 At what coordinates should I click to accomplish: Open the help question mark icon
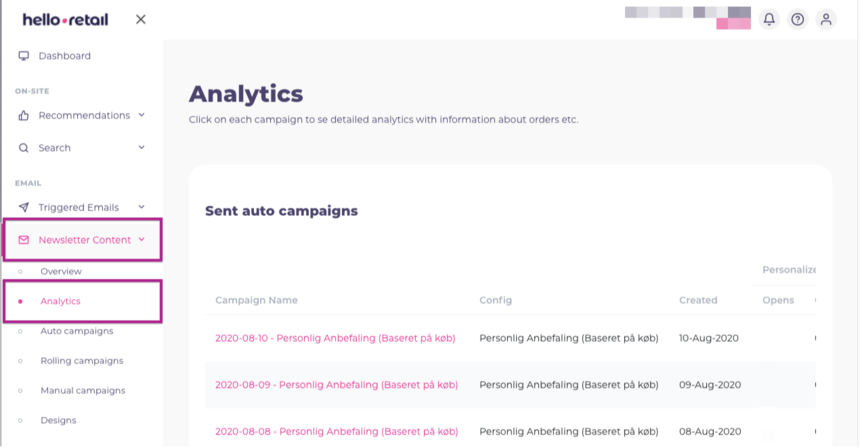(x=797, y=19)
